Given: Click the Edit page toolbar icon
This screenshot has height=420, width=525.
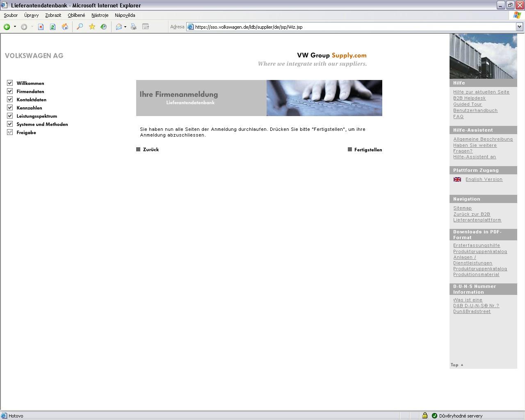Looking at the screenshot, I should click(x=146, y=27).
